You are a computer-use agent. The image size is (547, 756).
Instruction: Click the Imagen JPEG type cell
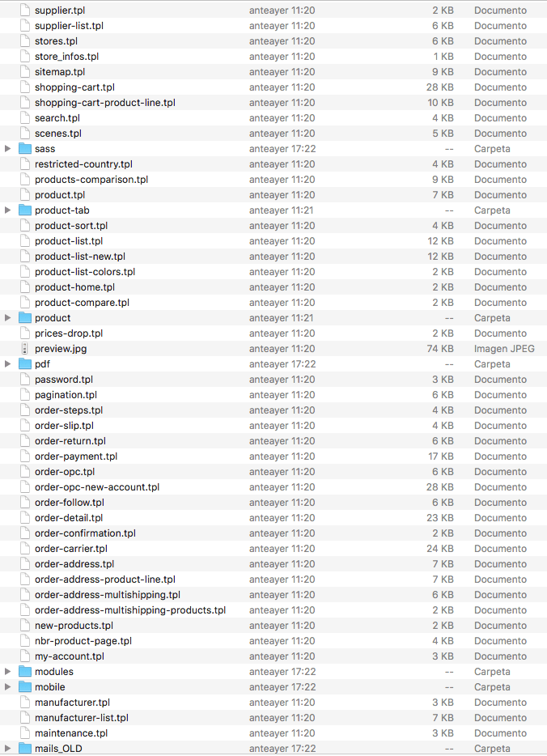point(504,349)
